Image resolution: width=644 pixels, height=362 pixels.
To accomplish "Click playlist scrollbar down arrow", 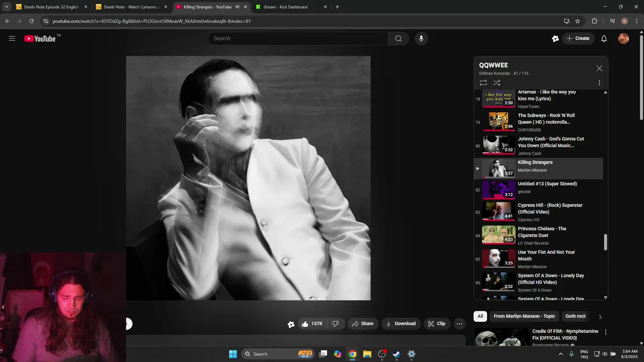I will coord(605,297).
